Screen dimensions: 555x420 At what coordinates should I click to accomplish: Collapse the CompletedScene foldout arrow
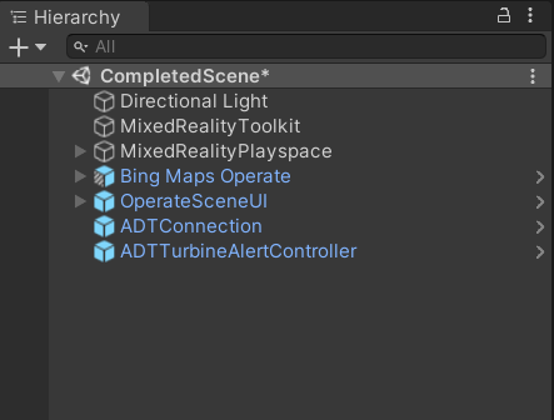[59, 76]
